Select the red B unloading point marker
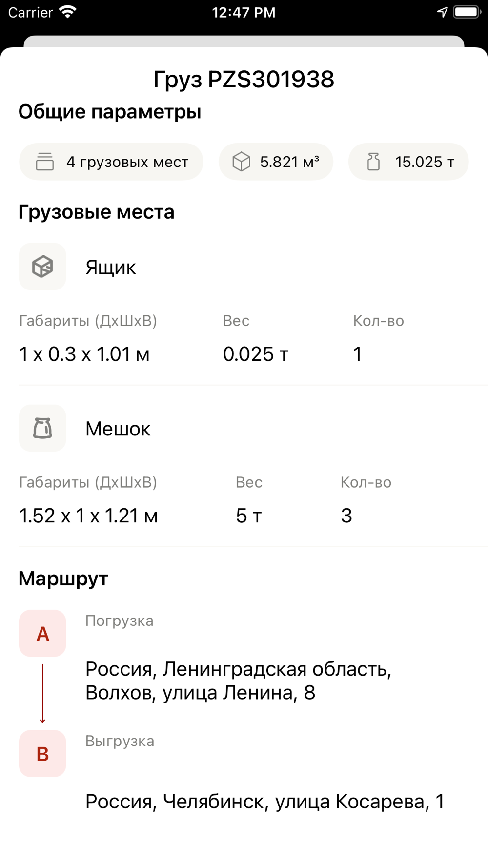 coord(42,753)
